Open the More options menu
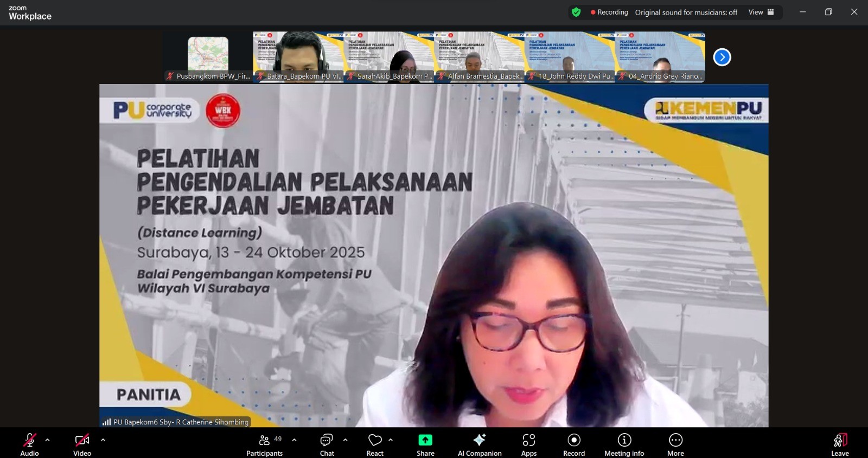 tap(675, 444)
